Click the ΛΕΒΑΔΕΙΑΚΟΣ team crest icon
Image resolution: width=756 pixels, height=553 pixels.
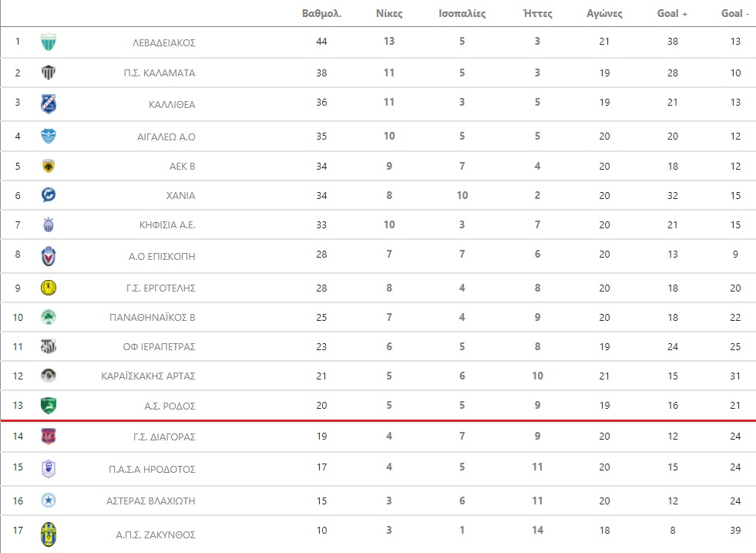[x=49, y=42]
